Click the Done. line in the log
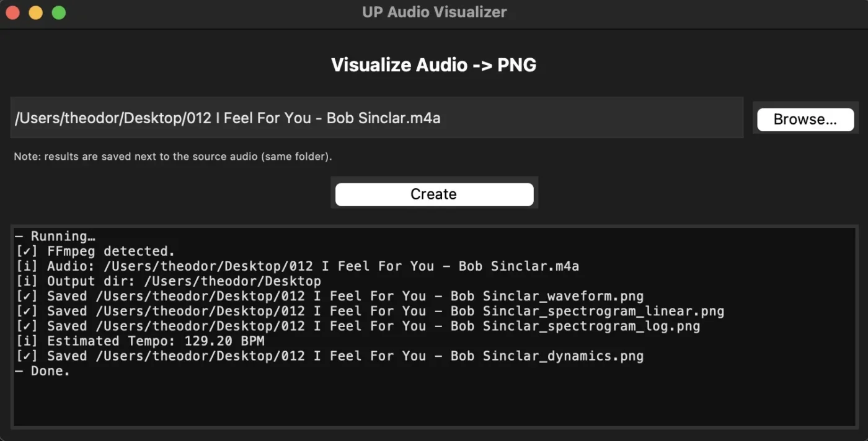The width and height of the screenshot is (868, 441). pyautogui.click(x=42, y=371)
